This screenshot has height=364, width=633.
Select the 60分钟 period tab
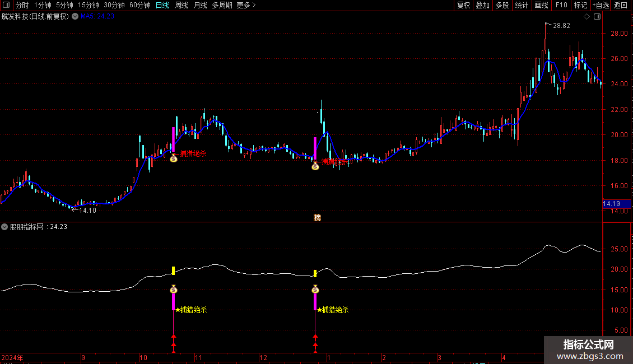(x=139, y=5)
